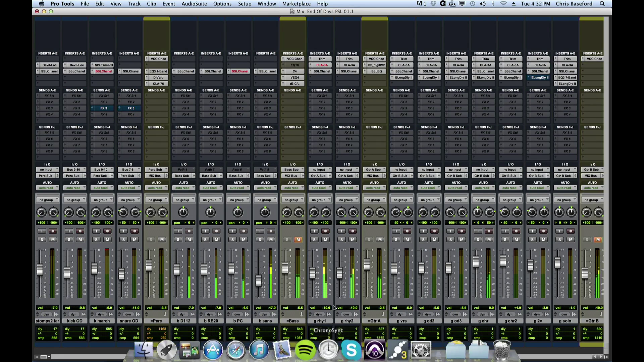Open the Clip menu
The image size is (644, 362).
point(152,4)
